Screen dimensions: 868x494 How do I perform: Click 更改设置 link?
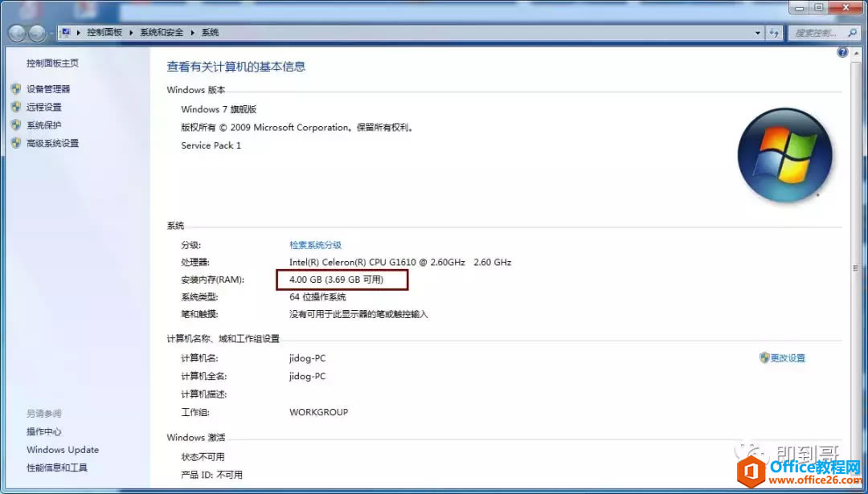tap(788, 358)
